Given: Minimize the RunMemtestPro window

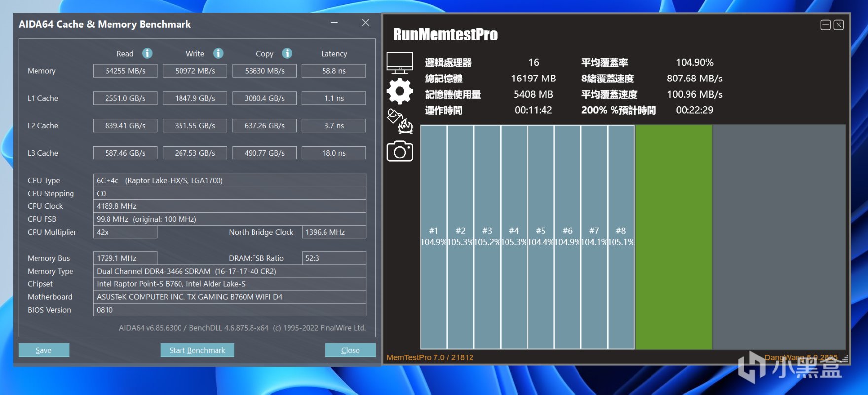Looking at the screenshot, I should 826,25.
